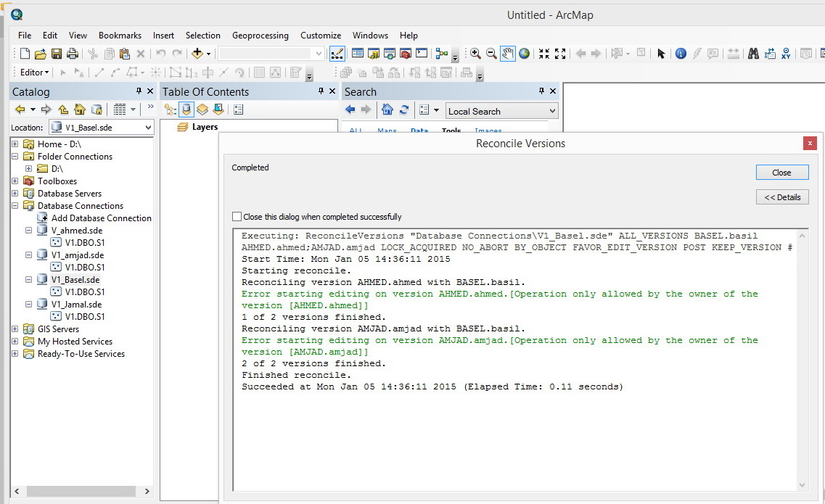The image size is (825, 504).
Task: Activate the Pan hand tool
Action: 507,54
